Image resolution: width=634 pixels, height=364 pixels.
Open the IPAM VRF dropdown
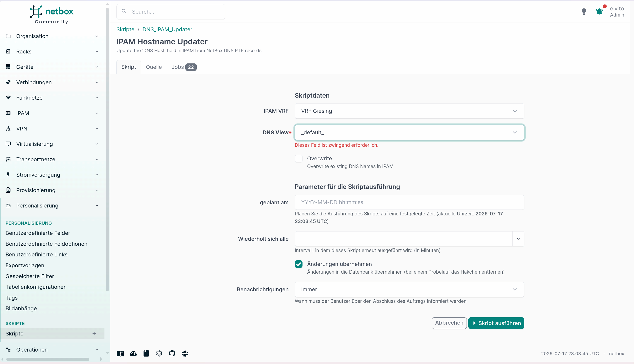409,111
